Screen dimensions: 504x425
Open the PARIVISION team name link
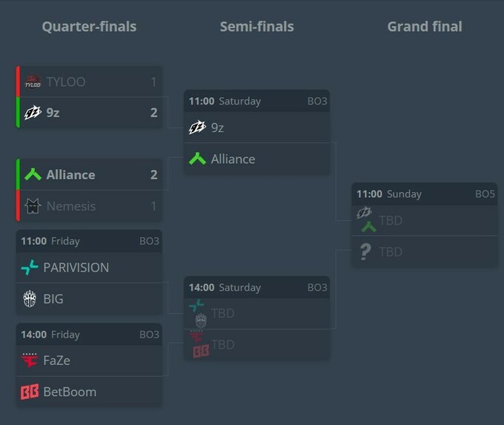pyautogui.click(x=76, y=268)
